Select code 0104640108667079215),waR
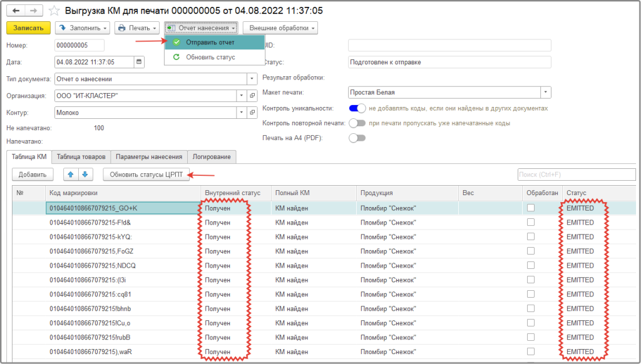Image resolution: width=641 pixels, height=364 pixels. tap(90, 351)
